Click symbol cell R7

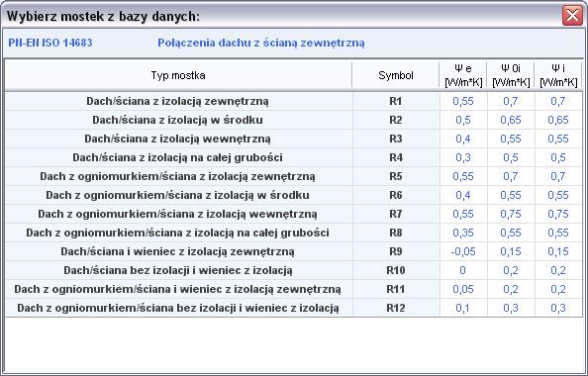coord(396,214)
